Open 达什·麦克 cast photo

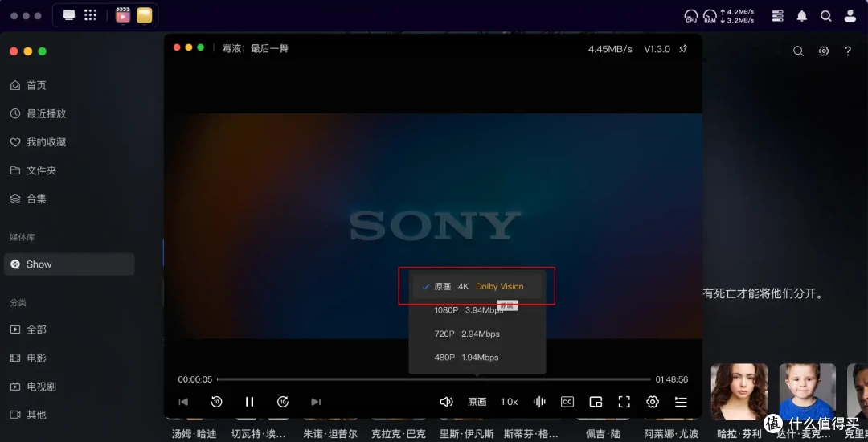(x=807, y=391)
